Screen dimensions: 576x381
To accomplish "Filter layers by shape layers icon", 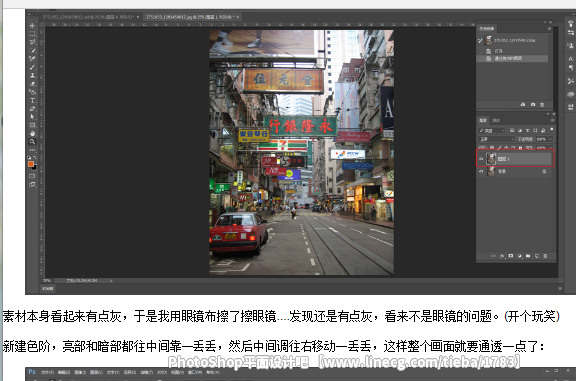I will click(x=535, y=130).
